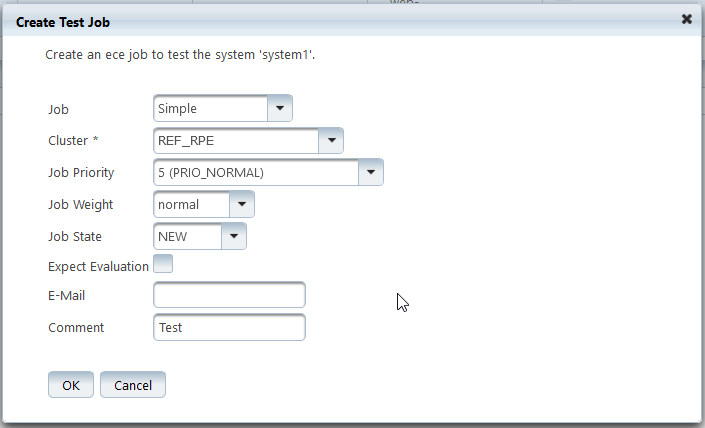705x428 pixels.
Task: Click the Comment label text
Action: point(76,327)
